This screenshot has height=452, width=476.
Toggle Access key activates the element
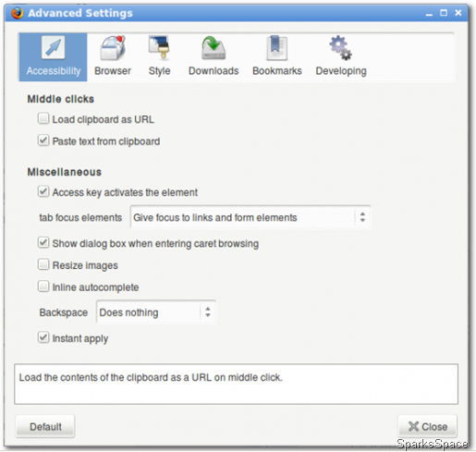43,191
